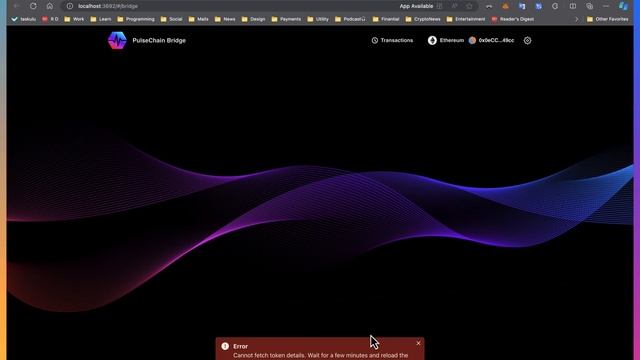The image size is (640, 360).
Task: Open the Payments bookmarks folder
Action: pyautogui.click(x=286, y=19)
